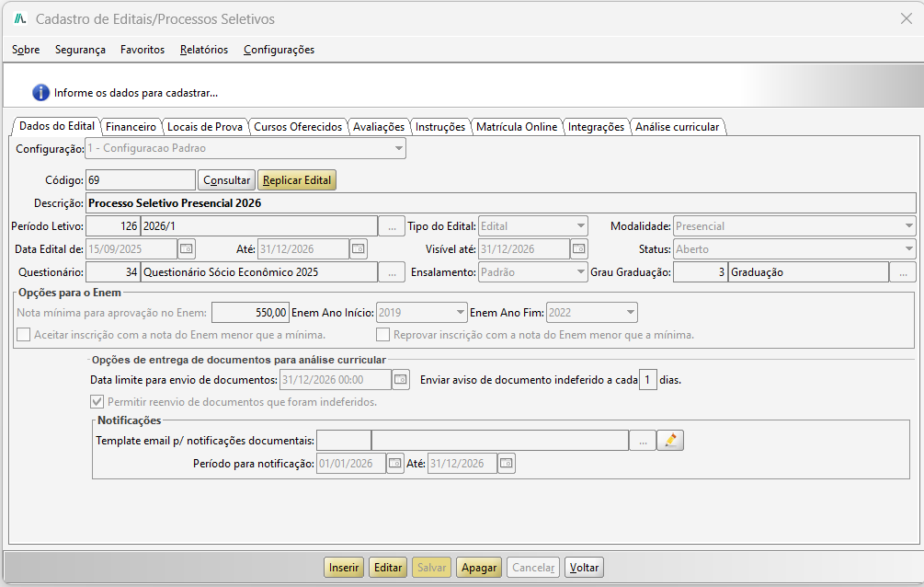Switch to the Instruções tab

click(440, 127)
